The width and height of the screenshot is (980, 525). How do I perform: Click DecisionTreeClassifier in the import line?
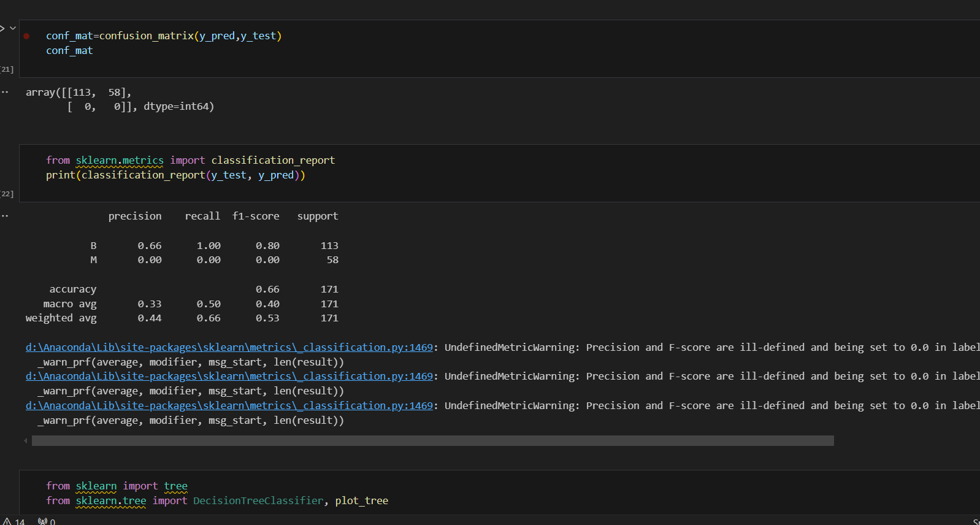coord(258,500)
